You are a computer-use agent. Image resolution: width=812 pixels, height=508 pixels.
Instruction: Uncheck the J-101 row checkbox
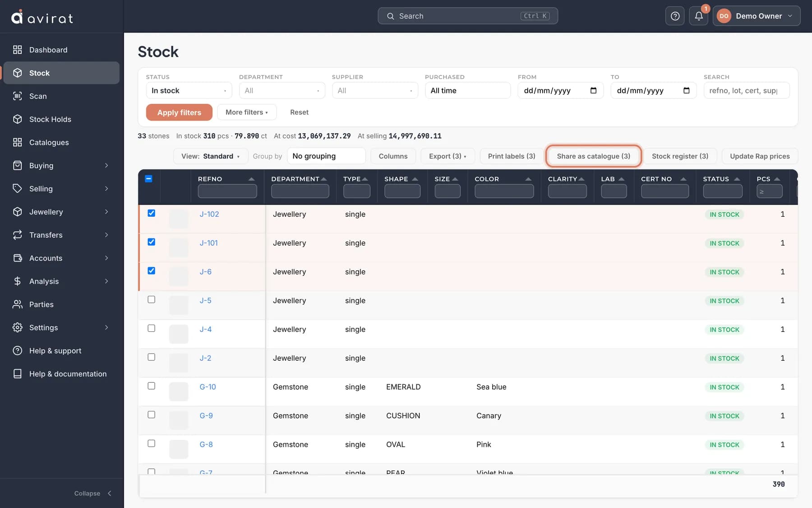click(152, 242)
